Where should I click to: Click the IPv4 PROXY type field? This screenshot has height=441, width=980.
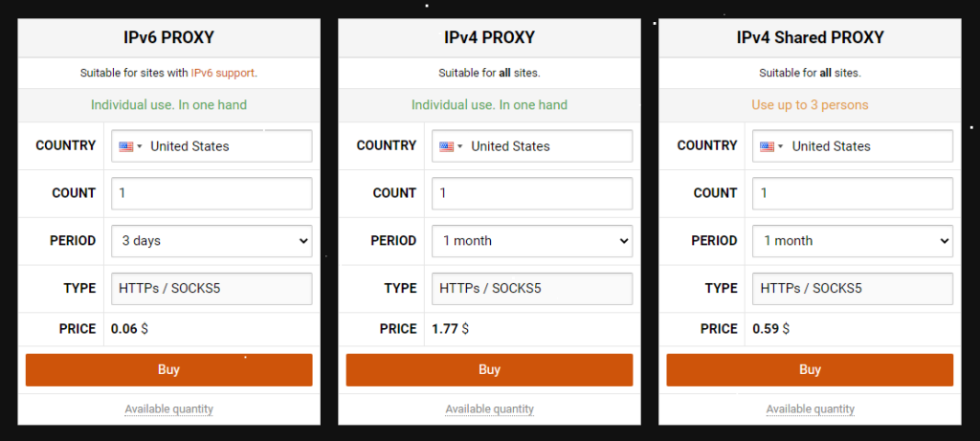tap(532, 288)
